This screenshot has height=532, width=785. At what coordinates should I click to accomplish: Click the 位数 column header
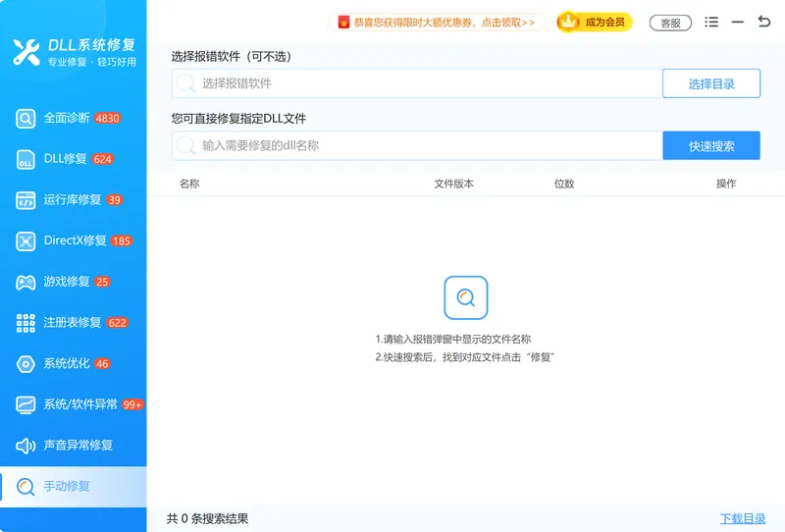tap(564, 184)
